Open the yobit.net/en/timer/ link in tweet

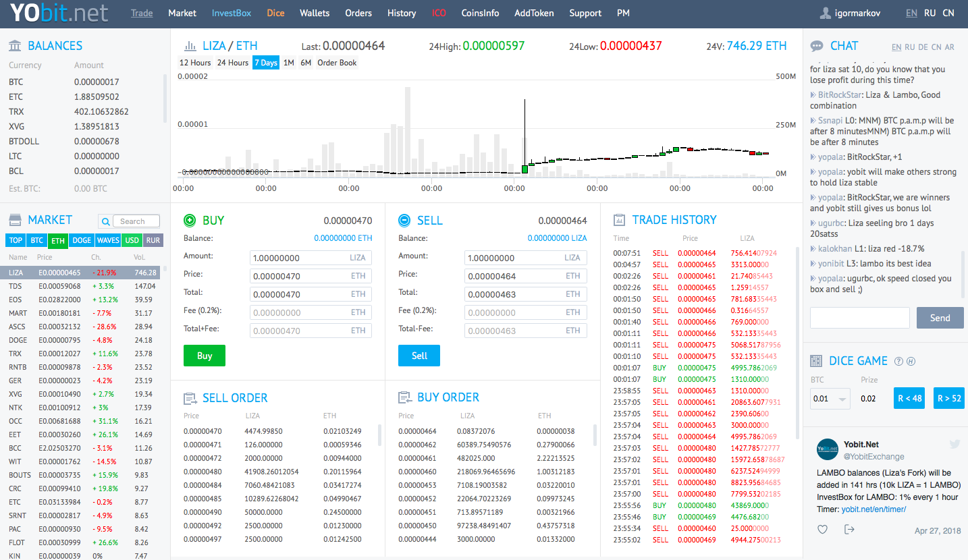[873, 509]
